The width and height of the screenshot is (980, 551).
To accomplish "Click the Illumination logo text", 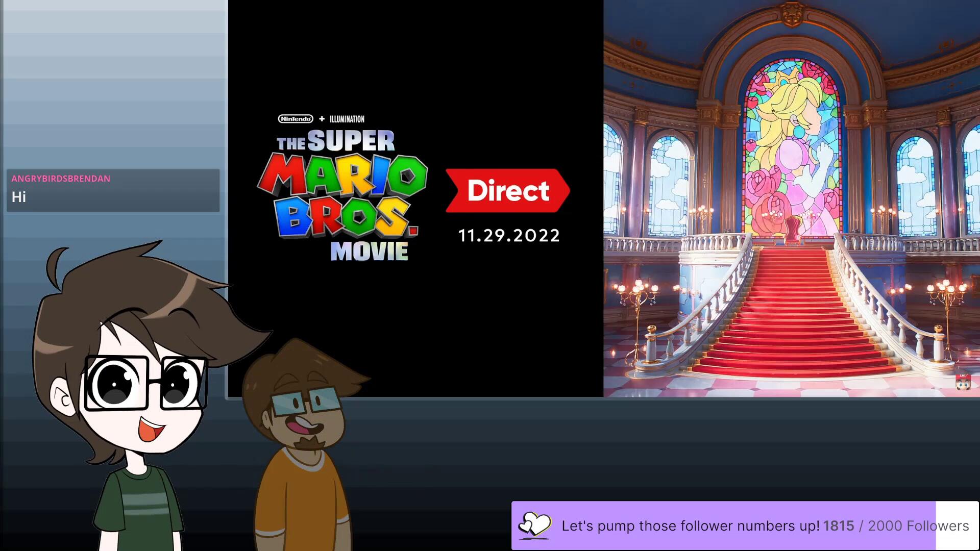I will [x=347, y=119].
